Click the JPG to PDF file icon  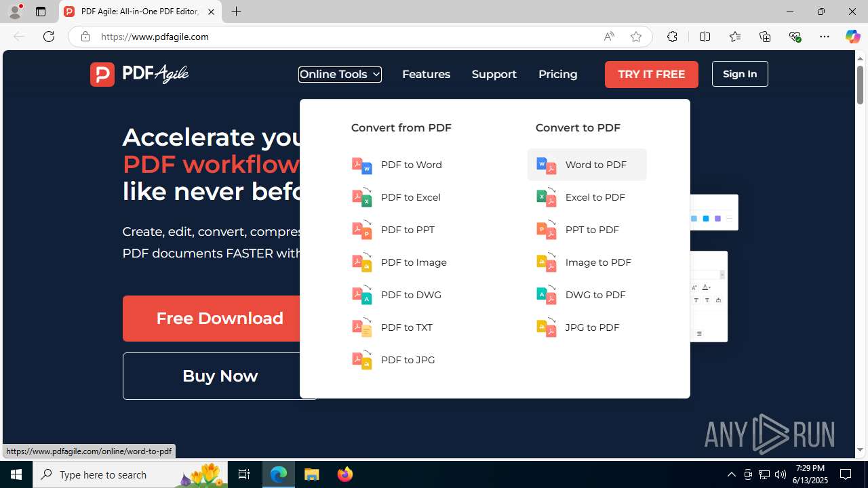tap(547, 327)
